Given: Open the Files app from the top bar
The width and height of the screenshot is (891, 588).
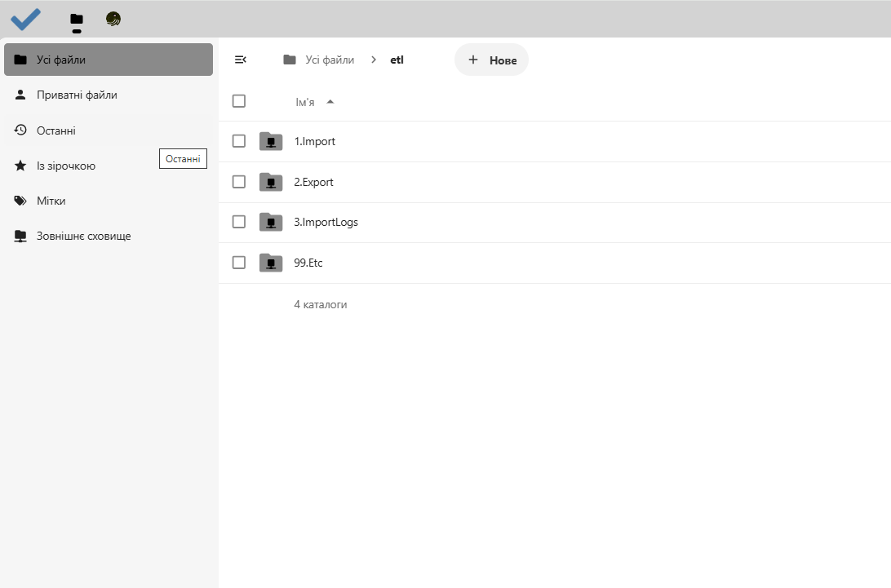Looking at the screenshot, I should click(x=76, y=20).
